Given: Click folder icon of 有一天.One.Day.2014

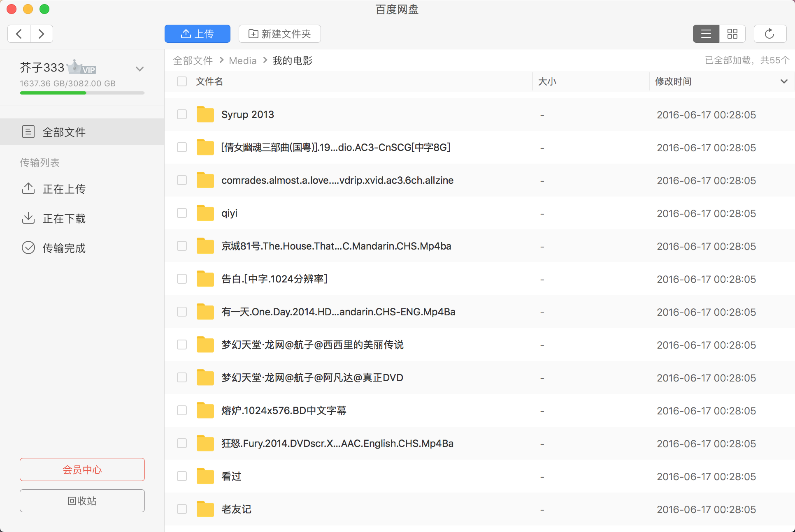Looking at the screenshot, I should (x=205, y=312).
